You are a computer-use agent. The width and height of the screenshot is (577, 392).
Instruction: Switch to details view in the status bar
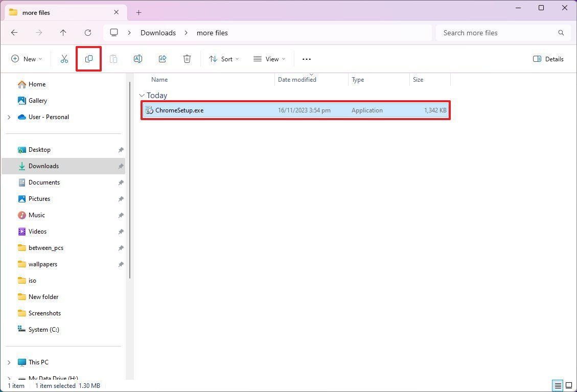point(558,385)
